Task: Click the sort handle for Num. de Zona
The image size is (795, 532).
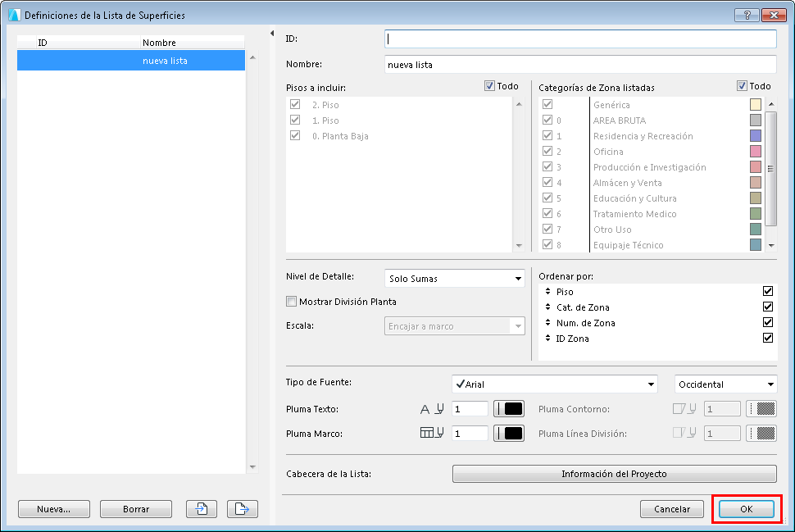Action: coord(547,322)
